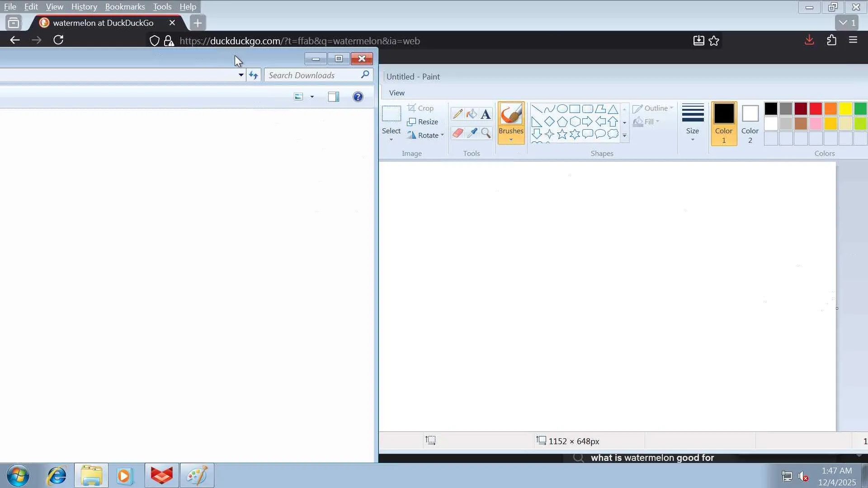Switch to Paint's View tab
This screenshot has width=868, height=488.
click(396, 93)
